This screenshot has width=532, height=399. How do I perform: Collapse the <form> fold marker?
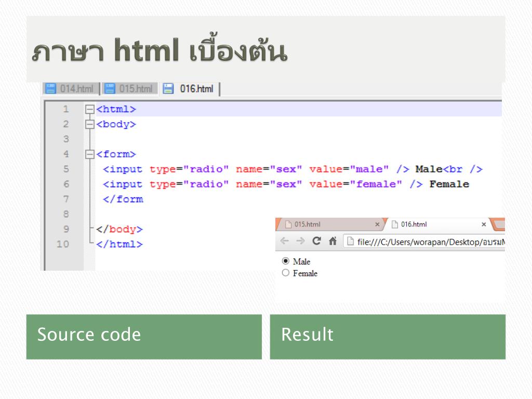click(x=89, y=154)
